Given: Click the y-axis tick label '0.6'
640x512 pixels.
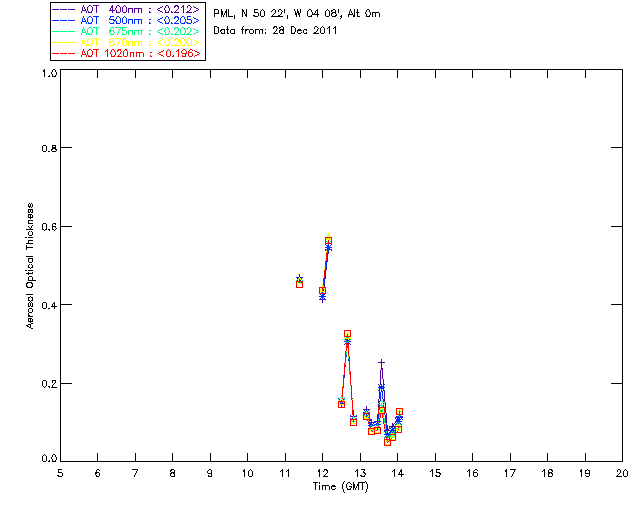Looking at the screenshot, I should [49, 227].
